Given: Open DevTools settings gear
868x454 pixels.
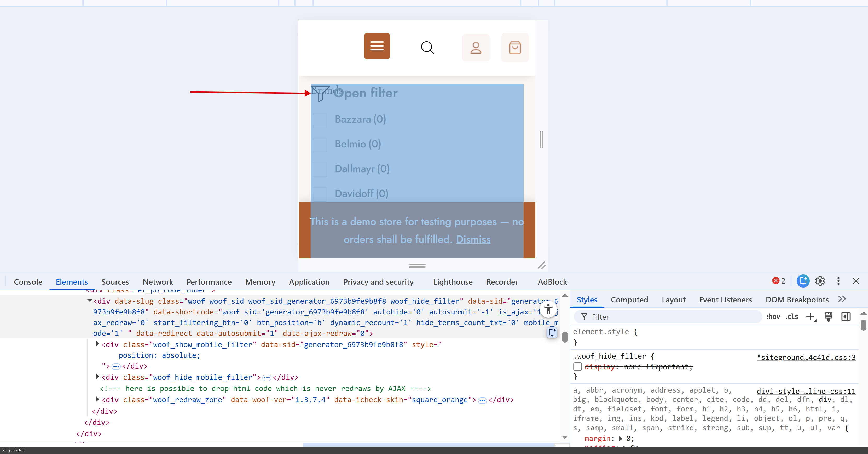Looking at the screenshot, I should (820, 281).
